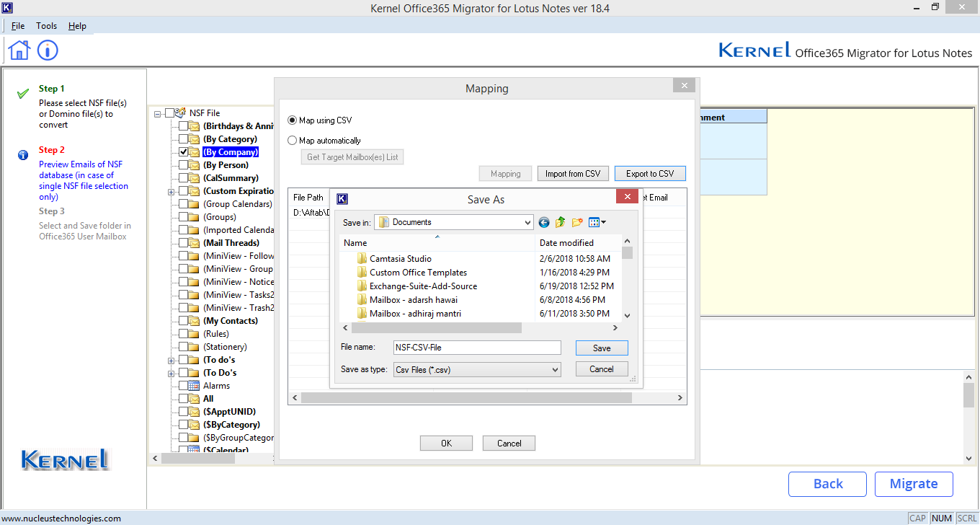Open the blue Info icon in the toolbar
The height and width of the screenshot is (525, 980).
click(48, 50)
